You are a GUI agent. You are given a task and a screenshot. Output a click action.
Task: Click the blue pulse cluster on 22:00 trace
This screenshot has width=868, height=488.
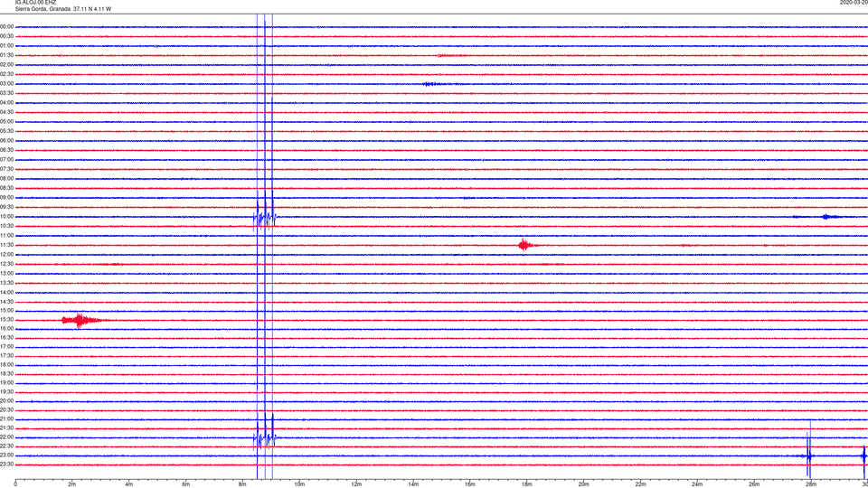(265, 436)
